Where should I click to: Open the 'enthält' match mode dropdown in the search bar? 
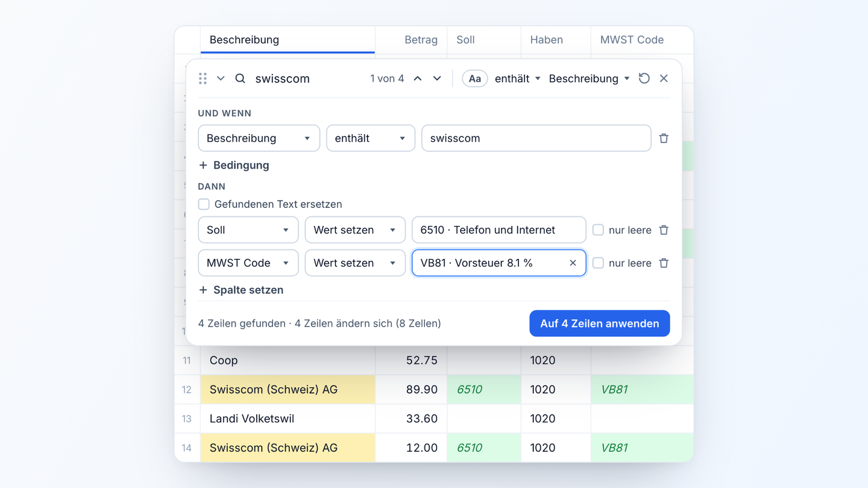tap(518, 78)
